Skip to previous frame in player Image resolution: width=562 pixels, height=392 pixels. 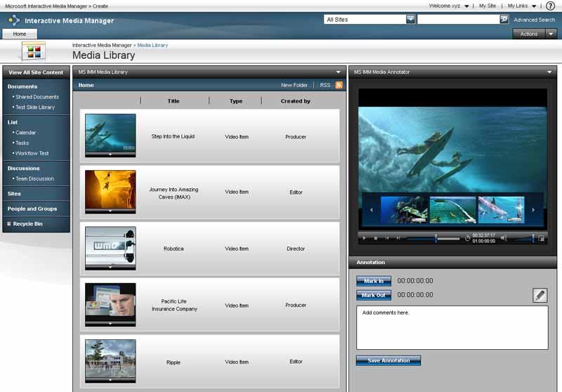click(387, 238)
